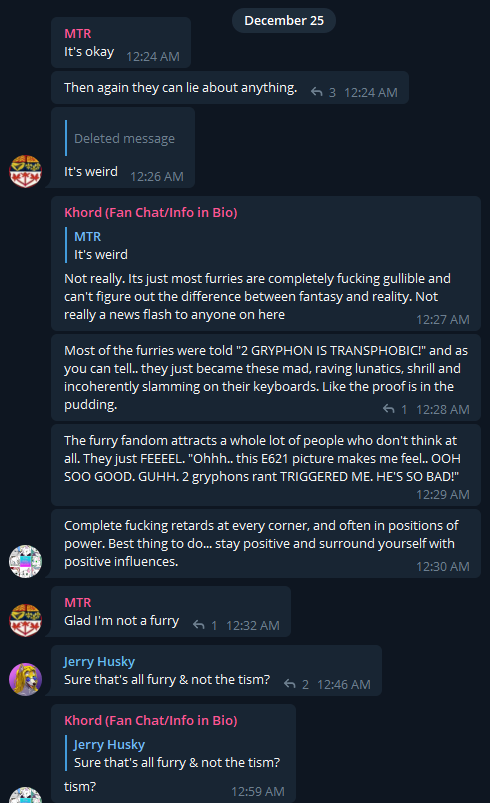Image resolution: width=490 pixels, height=803 pixels.
Task: Click Khord name above 'tism?' message
Action: click(151, 721)
